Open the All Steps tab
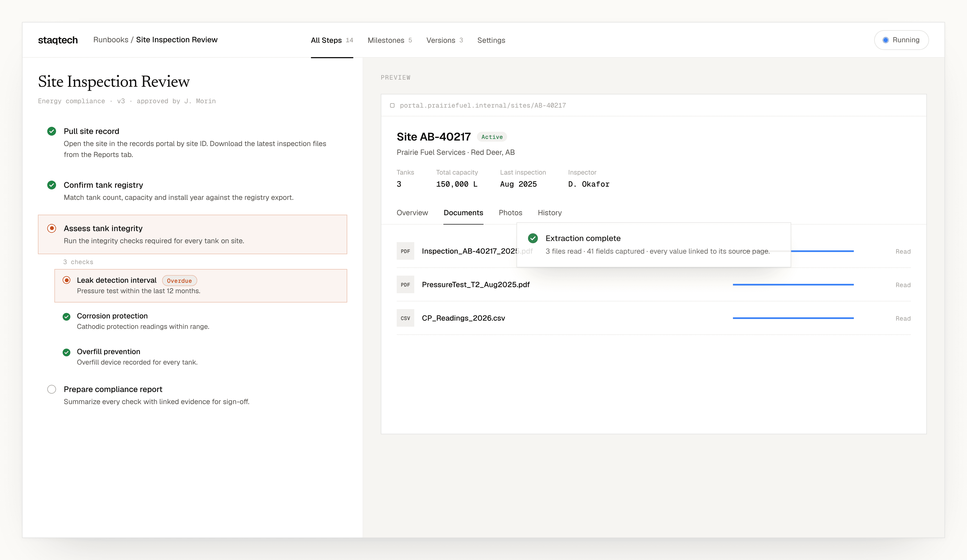The height and width of the screenshot is (560, 967). (x=332, y=40)
